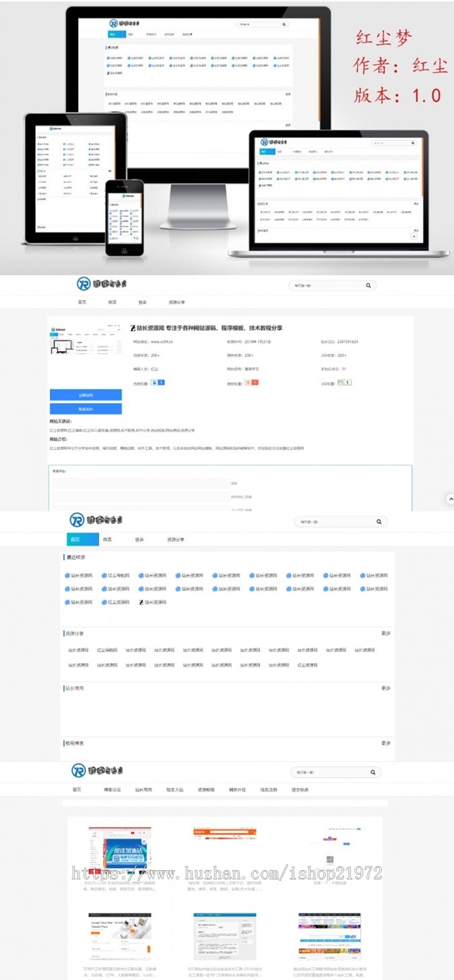
Task: Select the 知名大站 navigation item
Action: pos(174,789)
